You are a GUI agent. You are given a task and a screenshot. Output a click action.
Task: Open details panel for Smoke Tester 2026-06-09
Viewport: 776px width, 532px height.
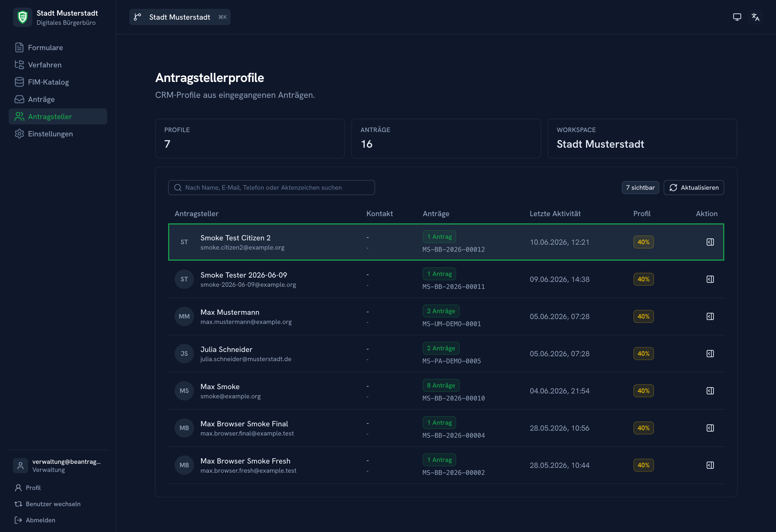pyautogui.click(x=710, y=279)
